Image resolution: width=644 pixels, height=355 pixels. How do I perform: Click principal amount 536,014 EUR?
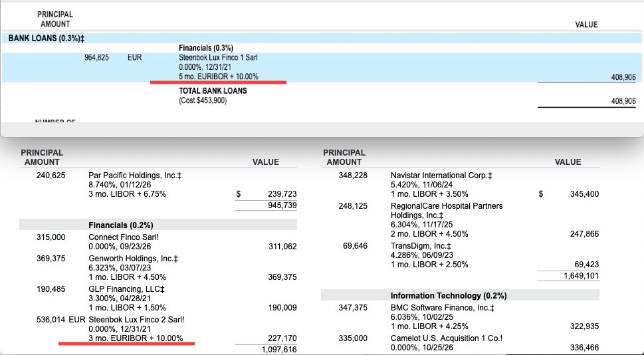click(60, 319)
